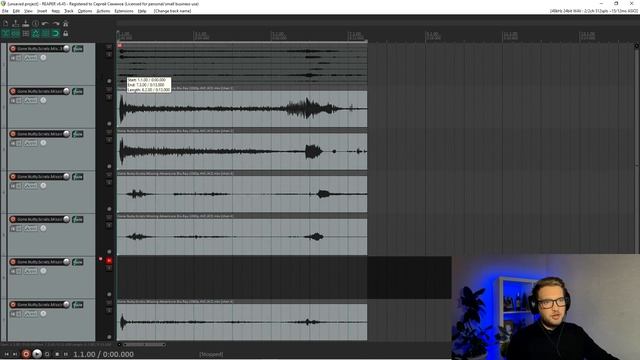Click the Undo arrow in the toolbar

45,24
